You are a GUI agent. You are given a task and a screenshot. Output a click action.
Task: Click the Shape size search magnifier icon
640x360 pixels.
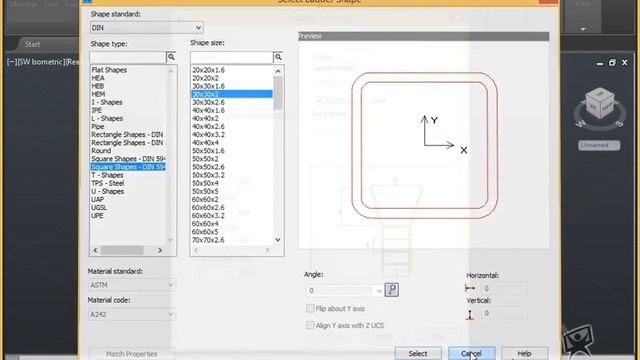coord(278,57)
